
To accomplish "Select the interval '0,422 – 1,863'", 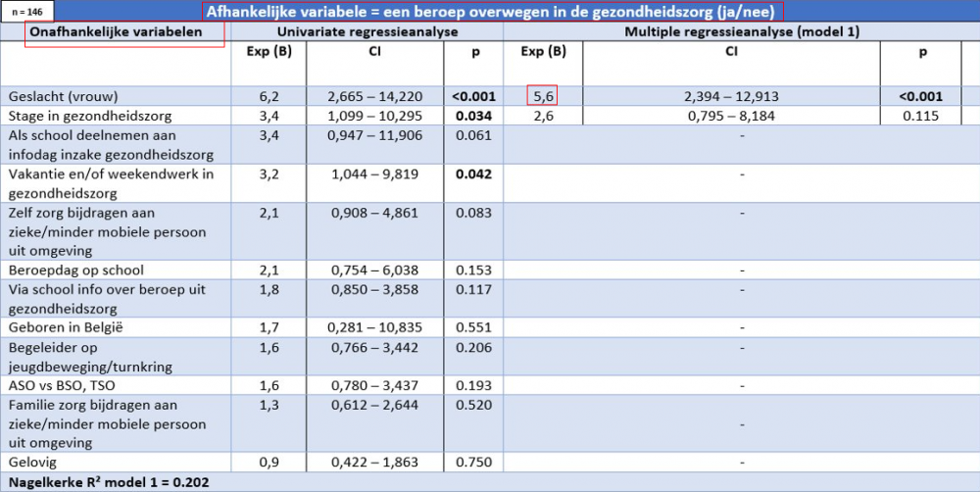I will 375,463.
